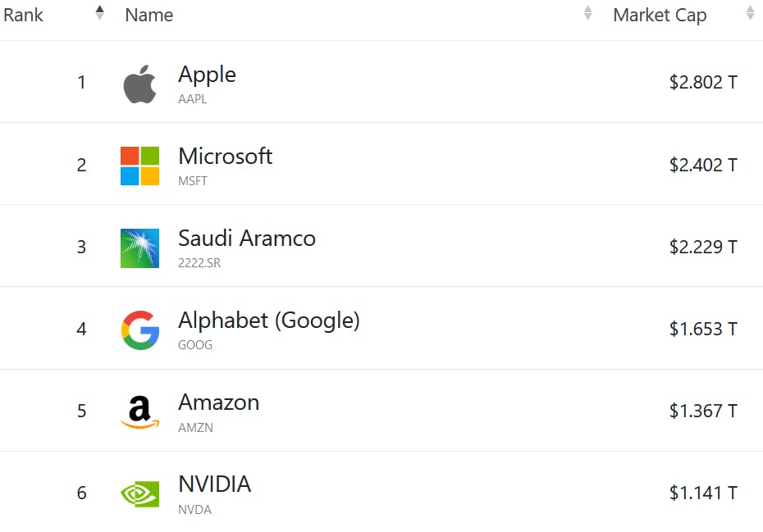Open the Amazon company link
The height and width of the screenshot is (532, 763).
(218, 402)
